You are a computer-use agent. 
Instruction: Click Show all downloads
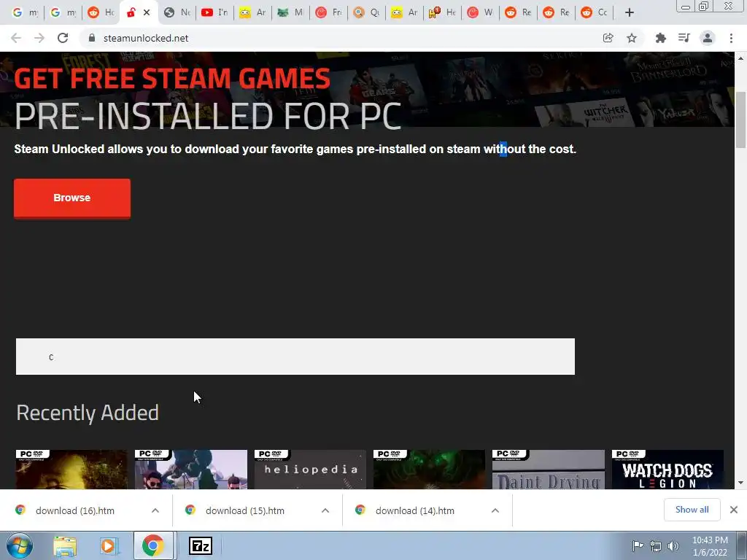pyautogui.click(x=692, y=510)
